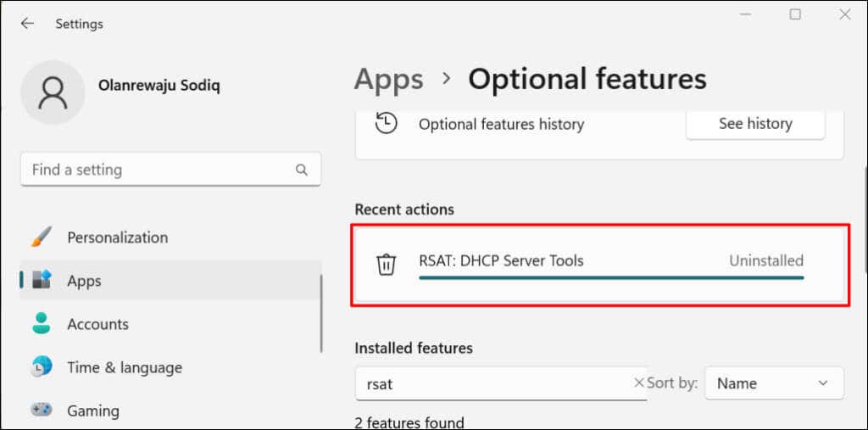Click the search magnifier icon
868x430 pixels.
(302, 170)
